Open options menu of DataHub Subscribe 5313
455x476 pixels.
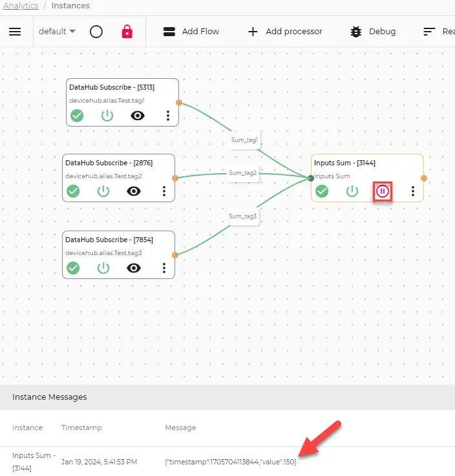168,116
